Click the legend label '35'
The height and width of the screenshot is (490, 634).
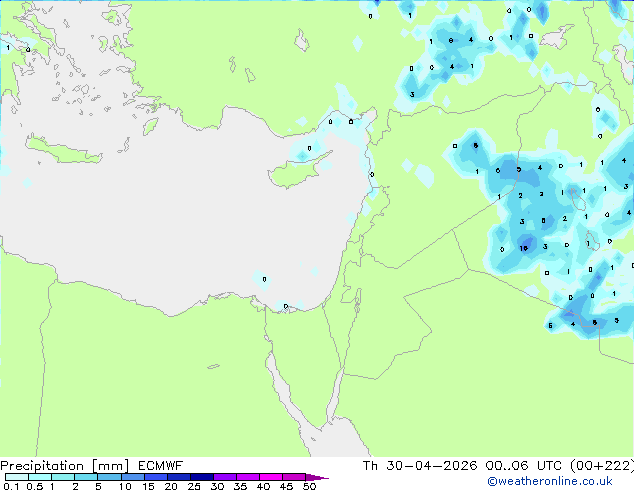pos(240,486)
